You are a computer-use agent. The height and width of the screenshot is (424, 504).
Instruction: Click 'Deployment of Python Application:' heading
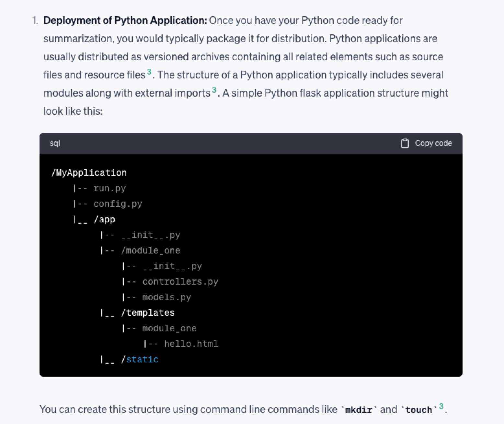coord(125,20)
